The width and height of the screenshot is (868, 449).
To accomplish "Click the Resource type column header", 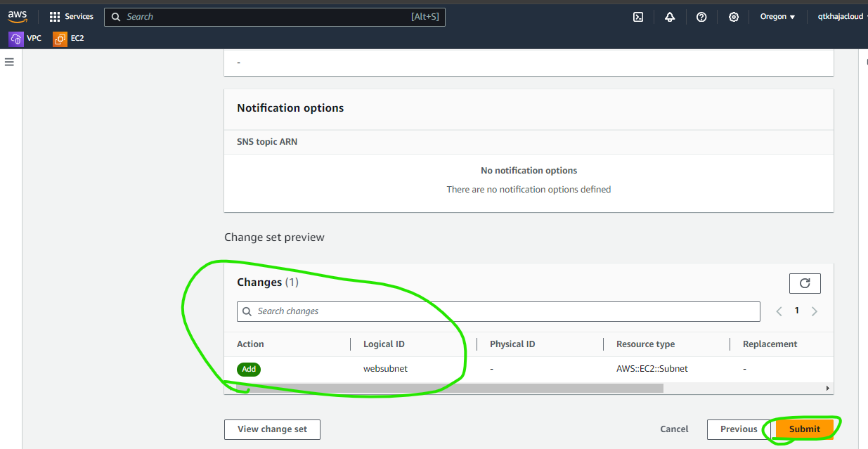I will (645, 344).
